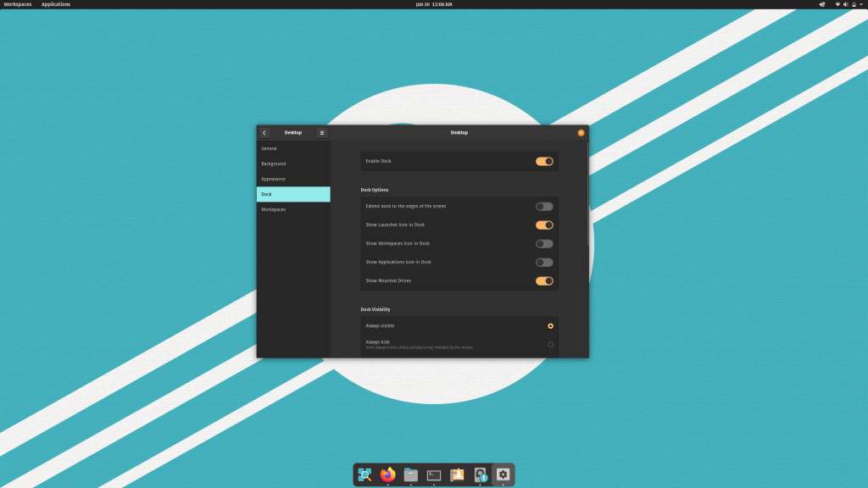Click the volume icon in the system tray
868x488 pixels.
846,4
